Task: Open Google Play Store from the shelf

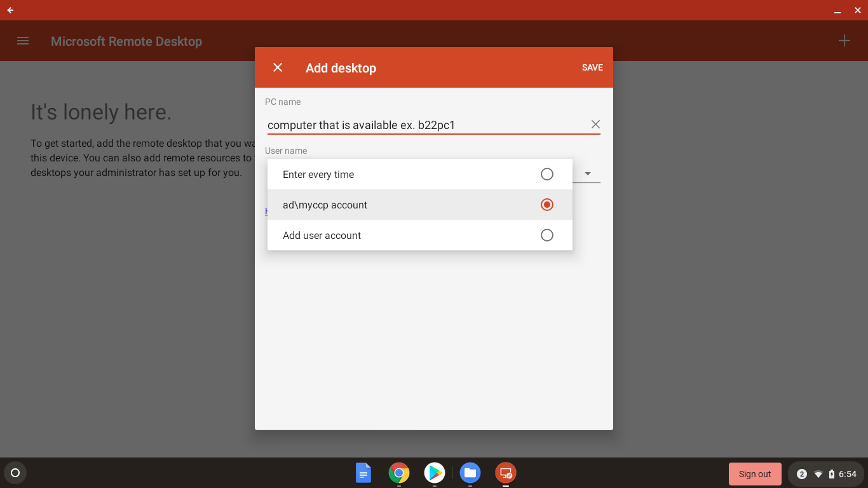Action: (435, 473)
